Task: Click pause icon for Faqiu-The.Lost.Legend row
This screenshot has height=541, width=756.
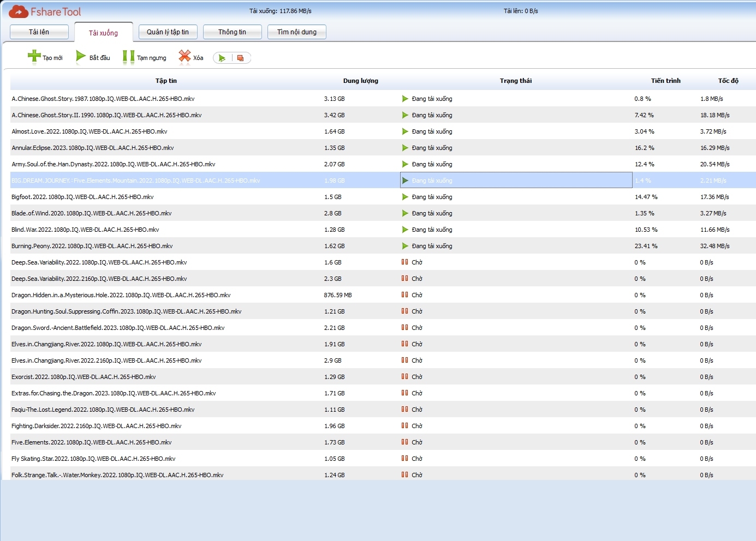Action: click(404, 409)
